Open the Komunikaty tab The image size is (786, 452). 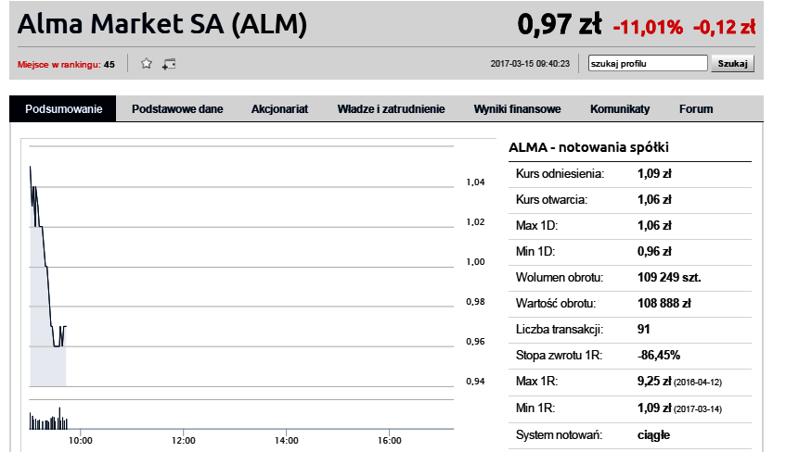[x=620, y=109]
